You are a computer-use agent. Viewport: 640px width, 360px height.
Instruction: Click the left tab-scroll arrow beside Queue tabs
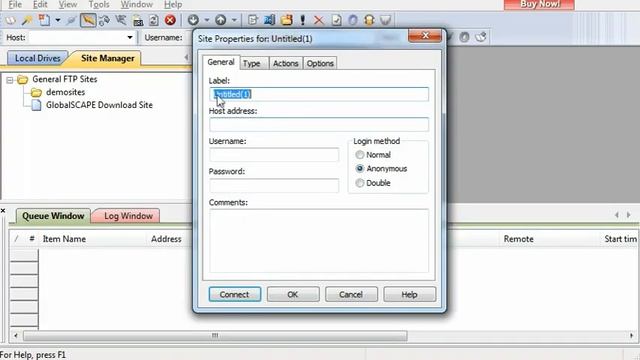617,215
